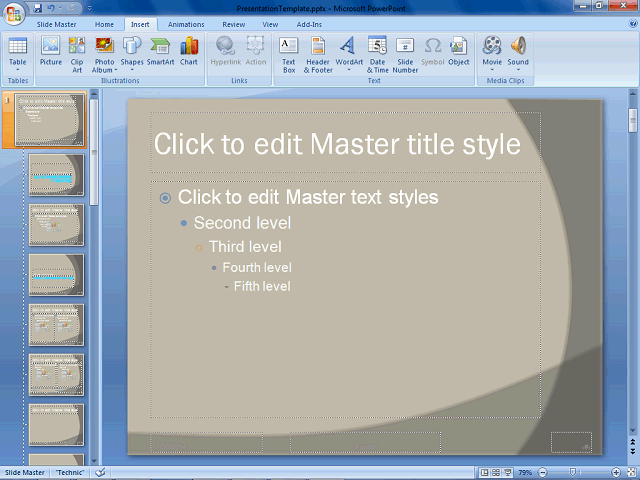Zoom out with the minus button
The height and width of the screenshot is (480, 640).
pyautogui.click(x=542, y=472)
